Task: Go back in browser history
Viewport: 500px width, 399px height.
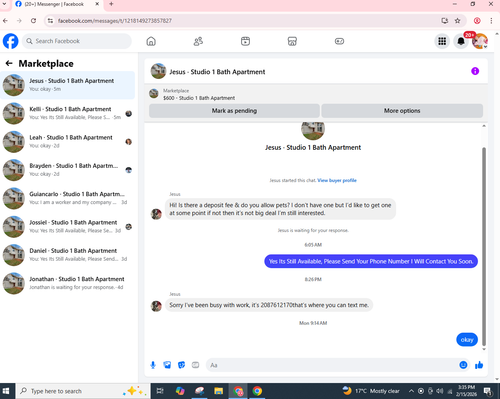Action: click(x=5, y=21)
